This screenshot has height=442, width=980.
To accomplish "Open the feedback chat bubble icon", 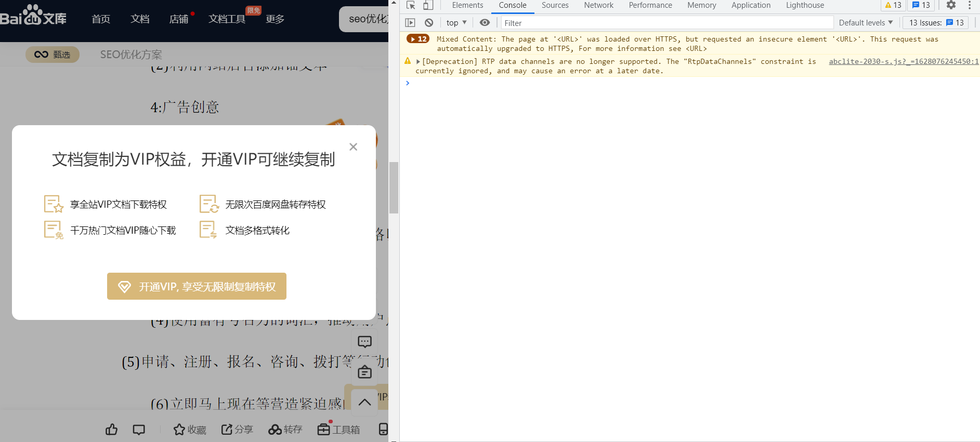I will (x=365, y=342).
